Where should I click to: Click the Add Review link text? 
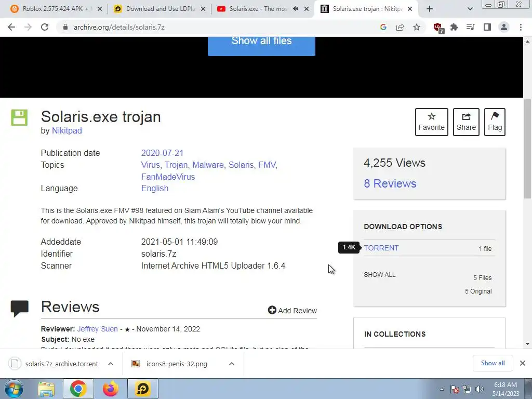point(297,311)
